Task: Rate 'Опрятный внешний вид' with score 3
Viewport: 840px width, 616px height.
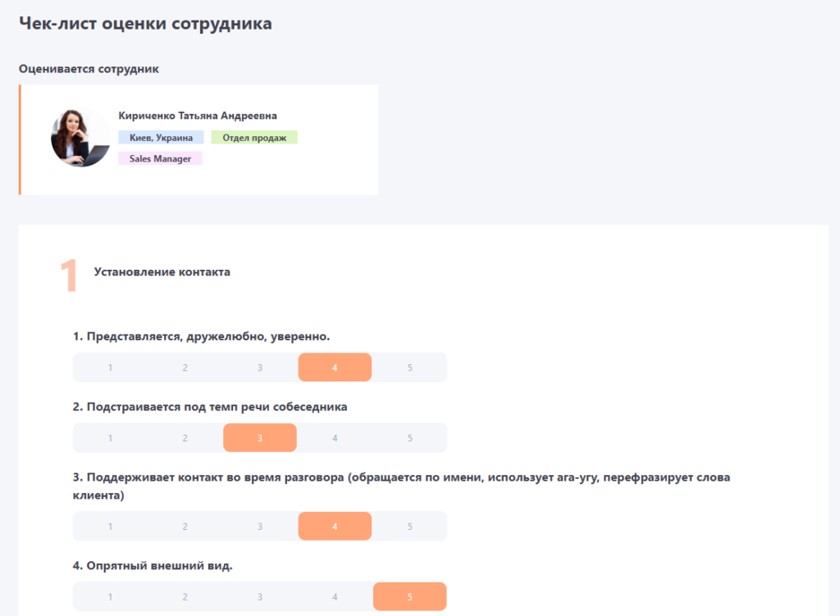Action: (259, 597)
